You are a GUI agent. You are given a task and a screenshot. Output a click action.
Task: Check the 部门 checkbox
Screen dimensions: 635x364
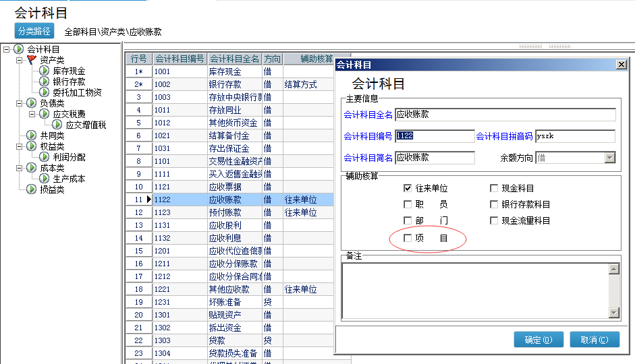[408, 220]
